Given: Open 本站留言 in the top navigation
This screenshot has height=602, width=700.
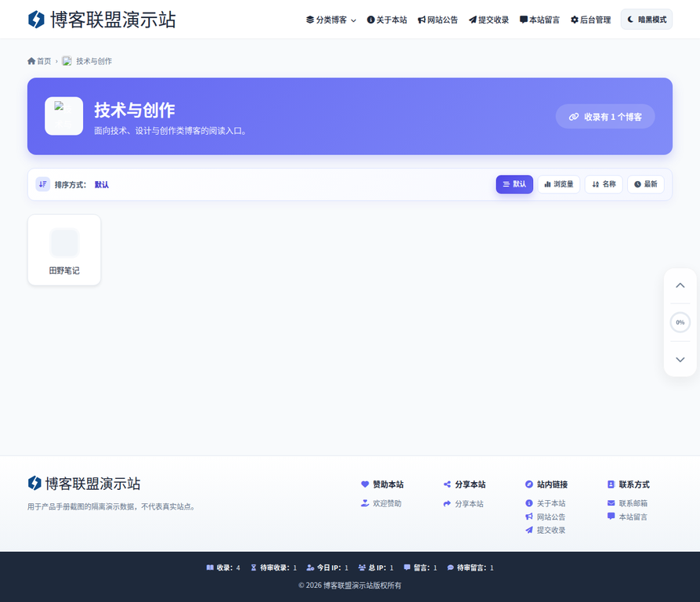Looking at the screenshot, I should click(539, 20).
